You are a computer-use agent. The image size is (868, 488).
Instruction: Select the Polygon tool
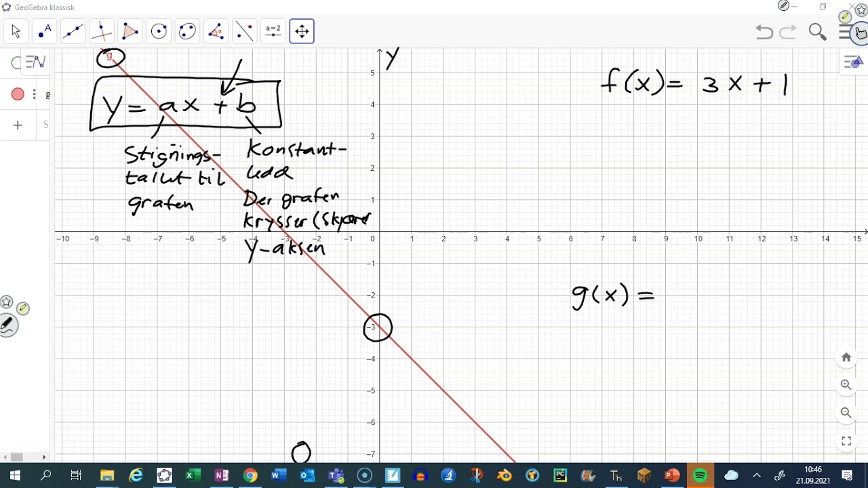click(130, 31)
